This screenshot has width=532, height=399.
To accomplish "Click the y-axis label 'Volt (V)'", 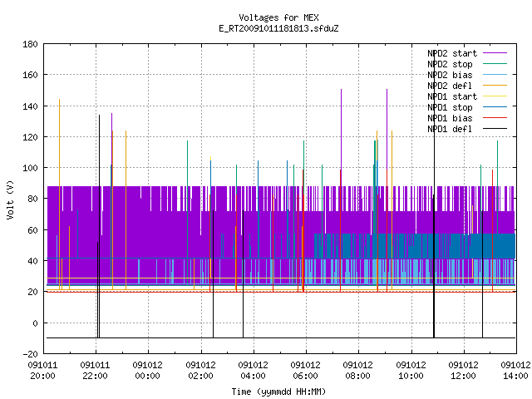I will (x=10, y=199).
